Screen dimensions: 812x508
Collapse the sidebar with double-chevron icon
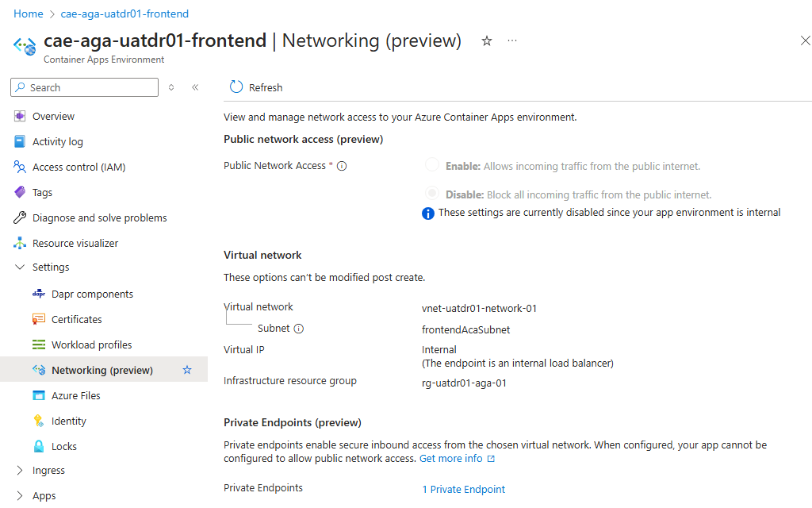(195, 87)
